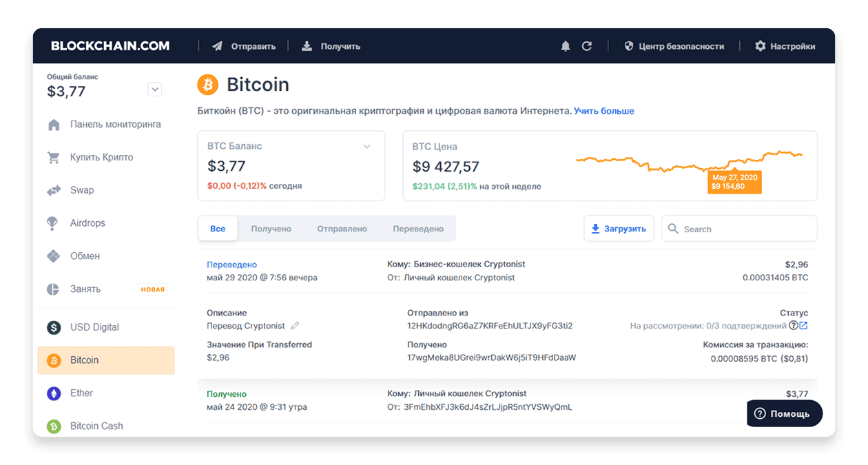Click the май 24 2020 Получено transaction row
This screenshot has height=465, width=868.
[x=507, y=400]
